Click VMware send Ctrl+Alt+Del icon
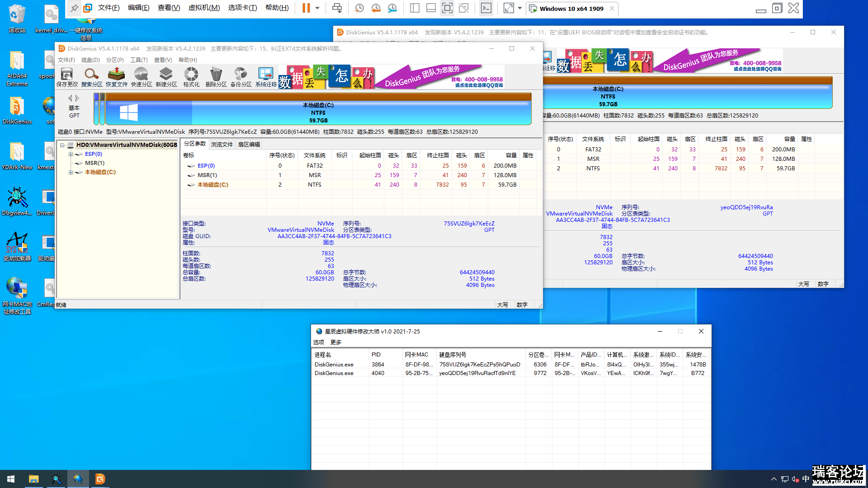This screenshot has width=868, height=488. [x=337, y=8]
